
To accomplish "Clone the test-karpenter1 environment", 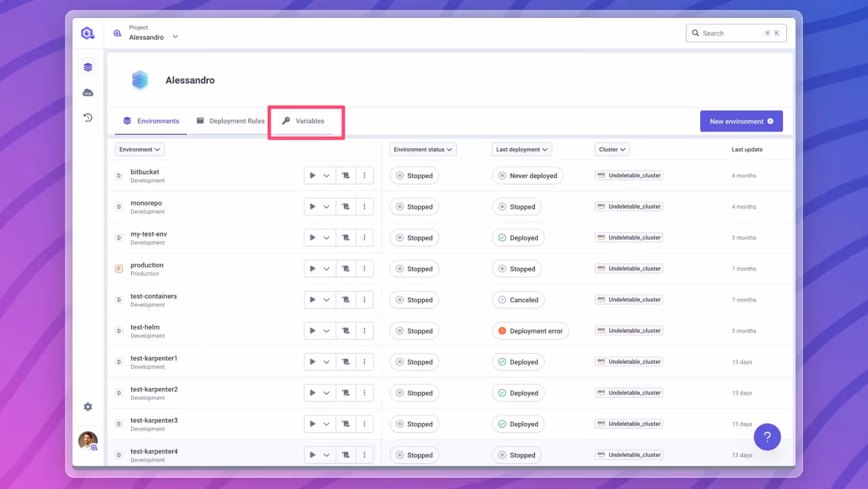I will [x=346, y=362].
